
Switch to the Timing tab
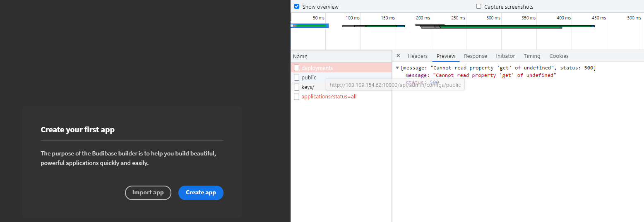tap(532, 56)
